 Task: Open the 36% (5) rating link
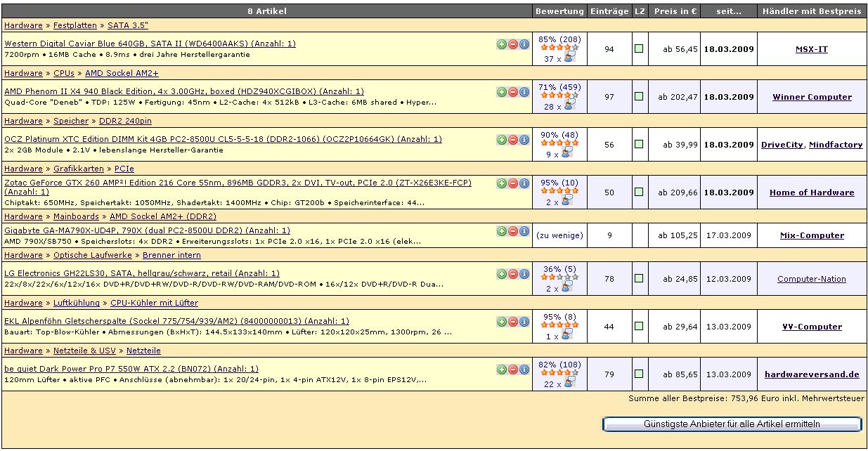click(559, 269)
